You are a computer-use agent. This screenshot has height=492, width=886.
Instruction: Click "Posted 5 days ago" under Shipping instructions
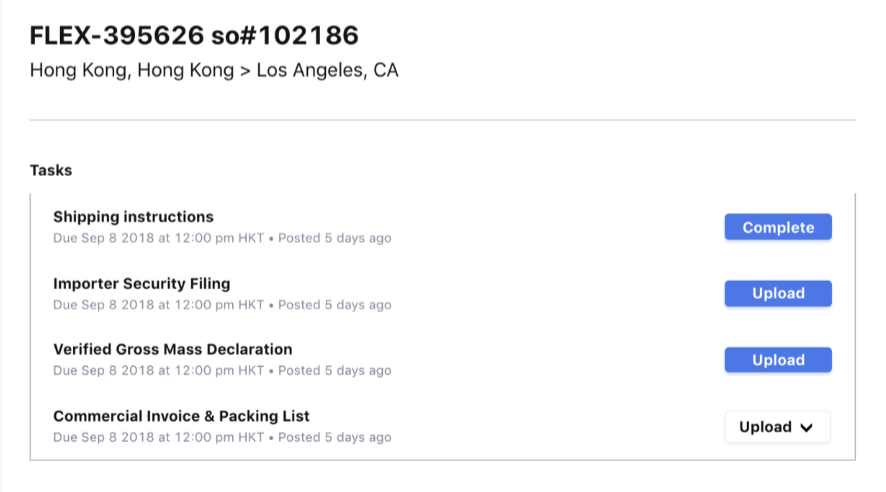point(334,239)
